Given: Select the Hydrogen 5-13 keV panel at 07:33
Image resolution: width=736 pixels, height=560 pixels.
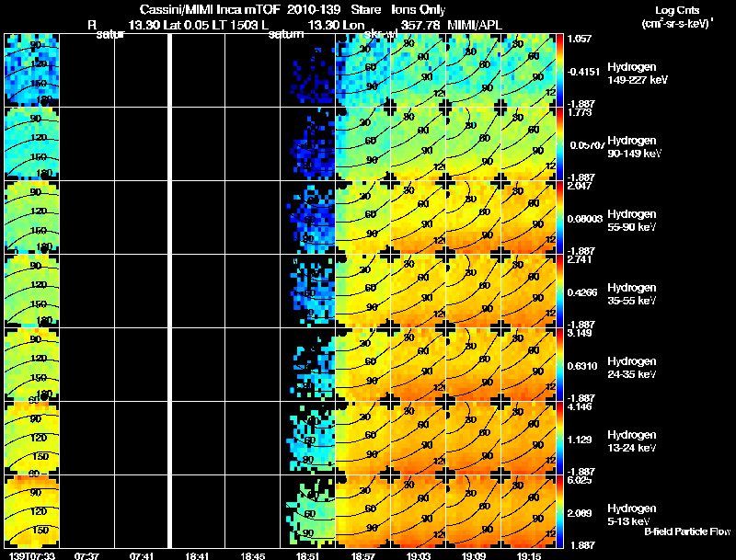Looking at the screenshot, I should click(x=32, y=511).
